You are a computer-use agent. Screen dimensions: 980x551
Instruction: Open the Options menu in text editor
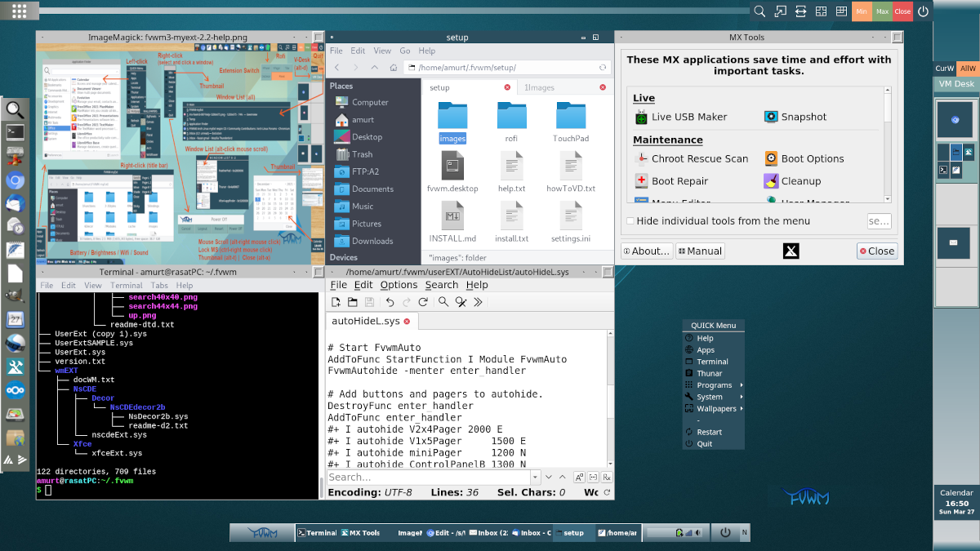[399, 285]
